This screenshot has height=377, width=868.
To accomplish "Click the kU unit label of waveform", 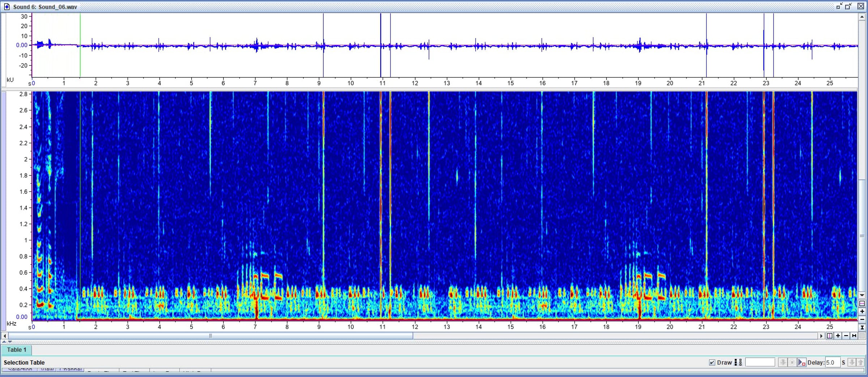I will [x=10, y=80].
